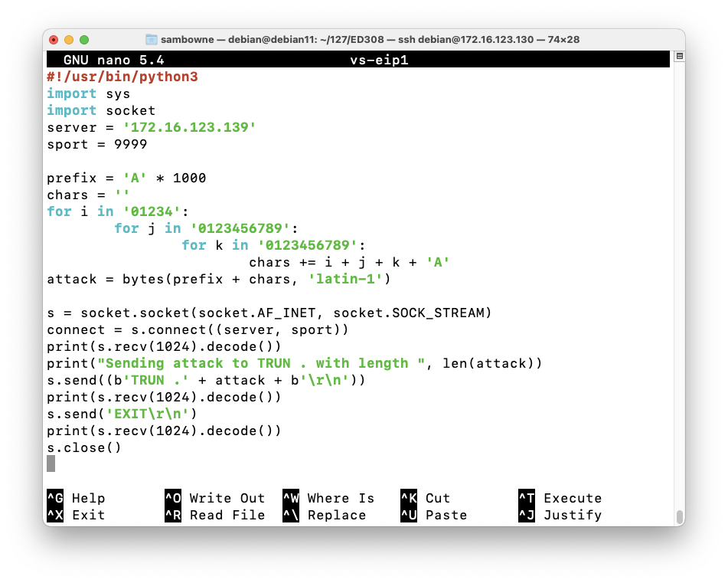Click the sport = 9999 line
The height and width of the screenshot is (583, 728).
click(97, 144)
